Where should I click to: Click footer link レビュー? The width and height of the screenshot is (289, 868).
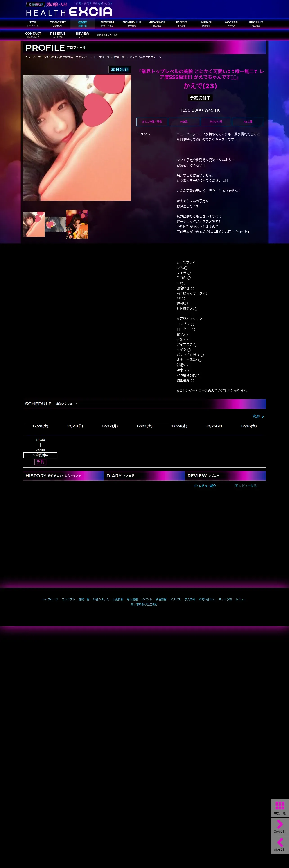point(241,599)
